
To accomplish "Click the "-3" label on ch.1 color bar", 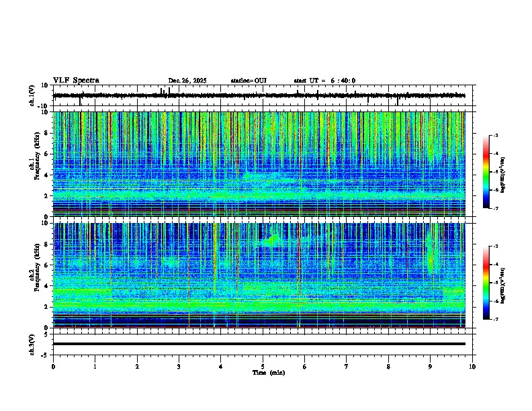I will pos(495,136).
